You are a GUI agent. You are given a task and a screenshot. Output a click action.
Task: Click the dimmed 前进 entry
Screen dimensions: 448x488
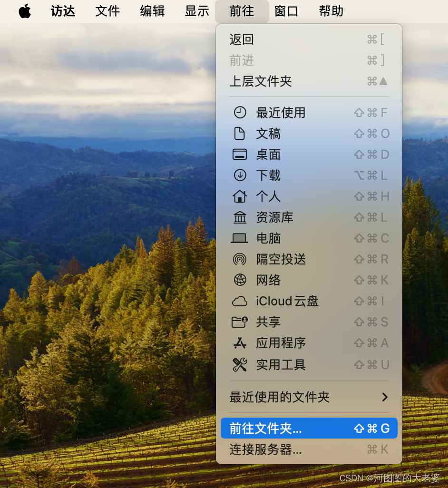pos(309,60)
